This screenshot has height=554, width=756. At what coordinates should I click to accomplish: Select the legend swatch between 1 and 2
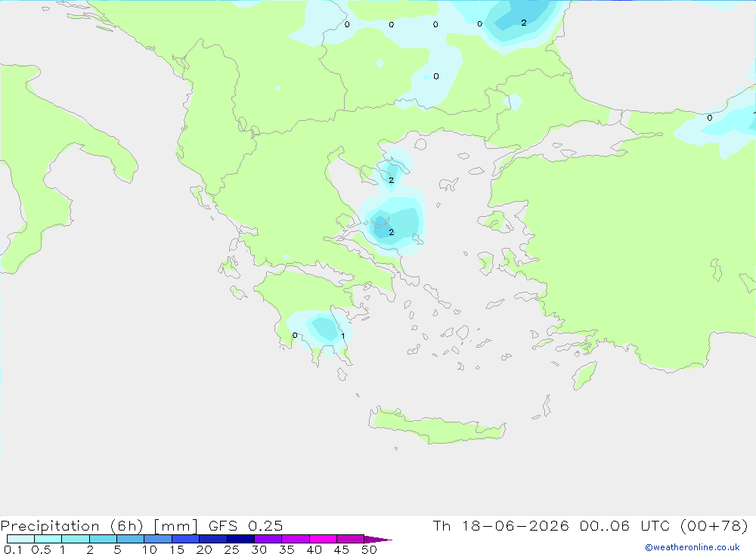pyautogui.click(x=76, y=539)
